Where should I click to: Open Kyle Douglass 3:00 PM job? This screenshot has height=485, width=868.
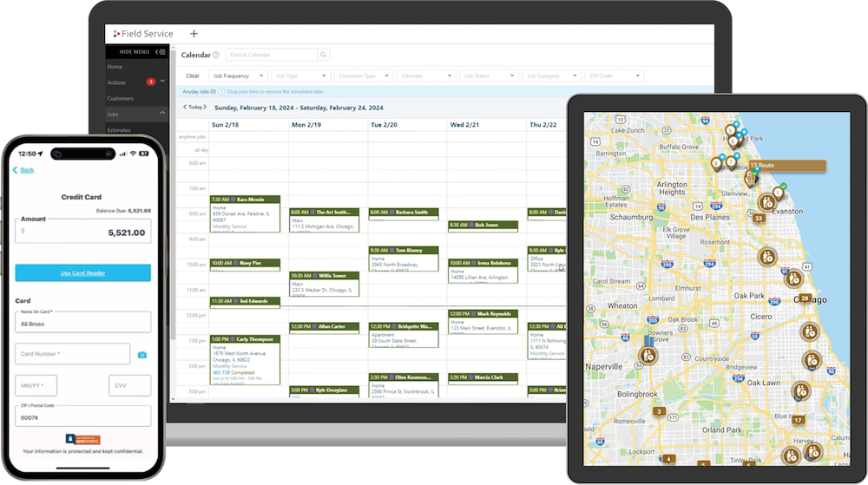325,391
